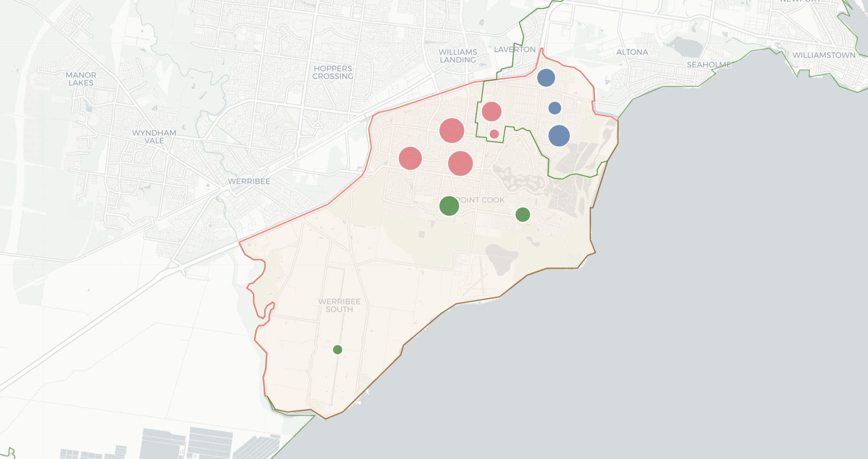Click the Manor Lakes label

[81, 79]
